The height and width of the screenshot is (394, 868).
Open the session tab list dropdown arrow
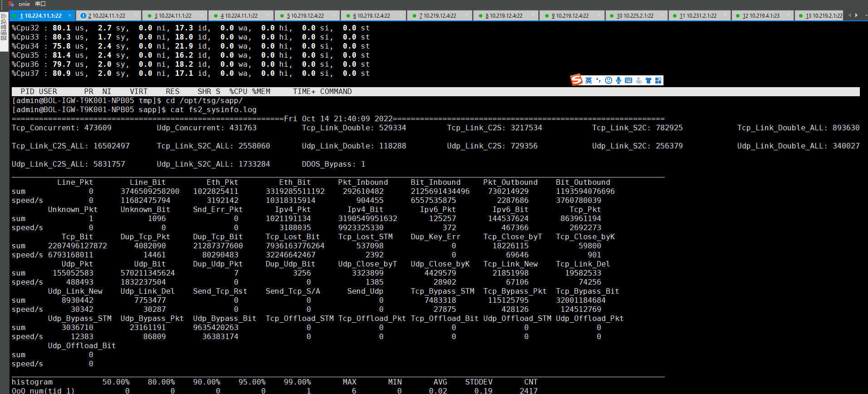865,15
